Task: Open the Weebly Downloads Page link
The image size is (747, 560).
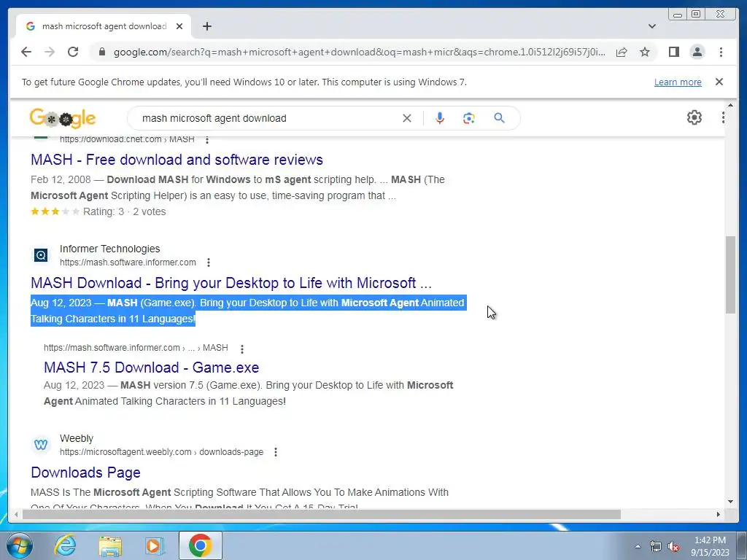Action: pyautogui.click(x=86, y=472)
